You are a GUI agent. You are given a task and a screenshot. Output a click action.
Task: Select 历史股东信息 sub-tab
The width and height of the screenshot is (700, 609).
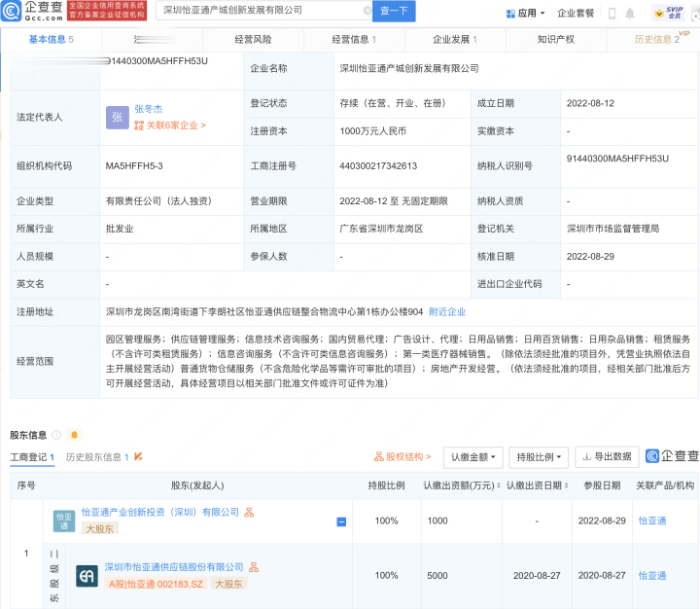[97, 457]
